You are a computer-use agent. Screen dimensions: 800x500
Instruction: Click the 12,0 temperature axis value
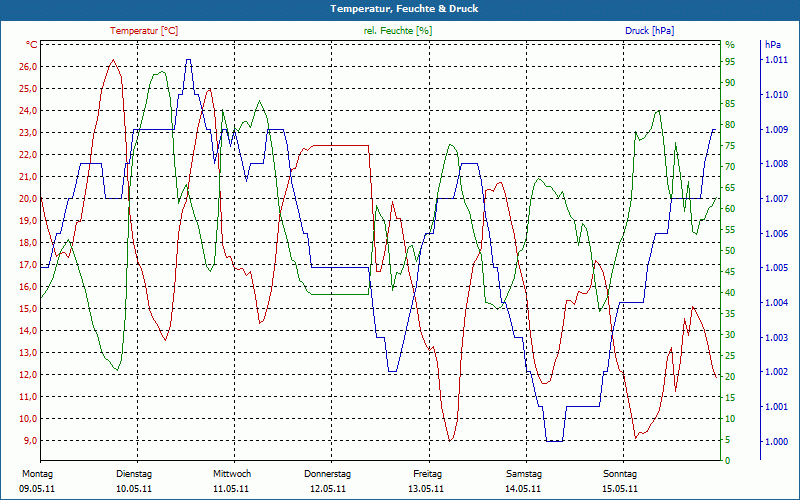(28, 374)
